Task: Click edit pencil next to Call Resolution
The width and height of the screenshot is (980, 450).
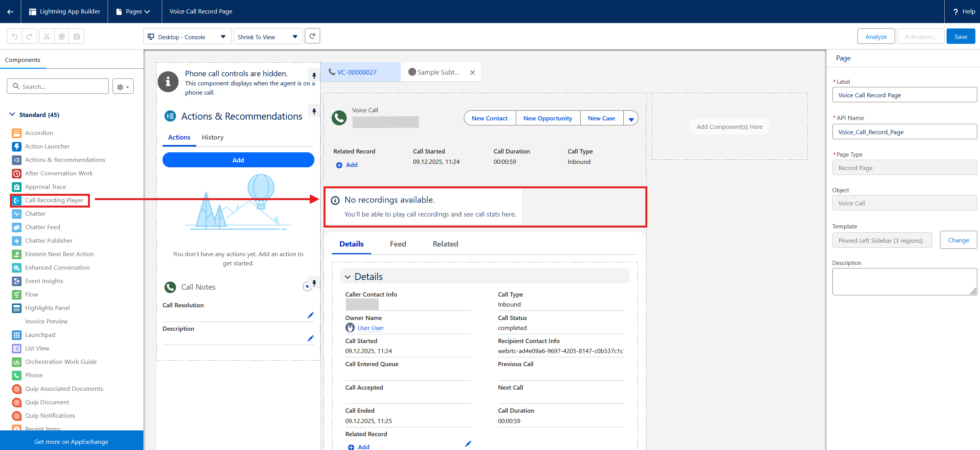Action: pos(311,315)
